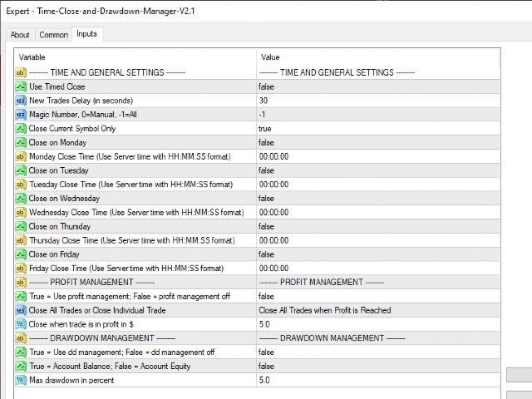Click the icon beside Max drawdown in percent

tap(21, 380)
